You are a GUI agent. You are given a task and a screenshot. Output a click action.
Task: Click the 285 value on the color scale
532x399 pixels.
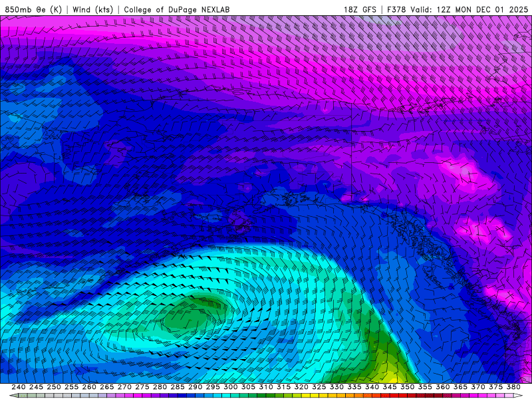tap(178, 387)
